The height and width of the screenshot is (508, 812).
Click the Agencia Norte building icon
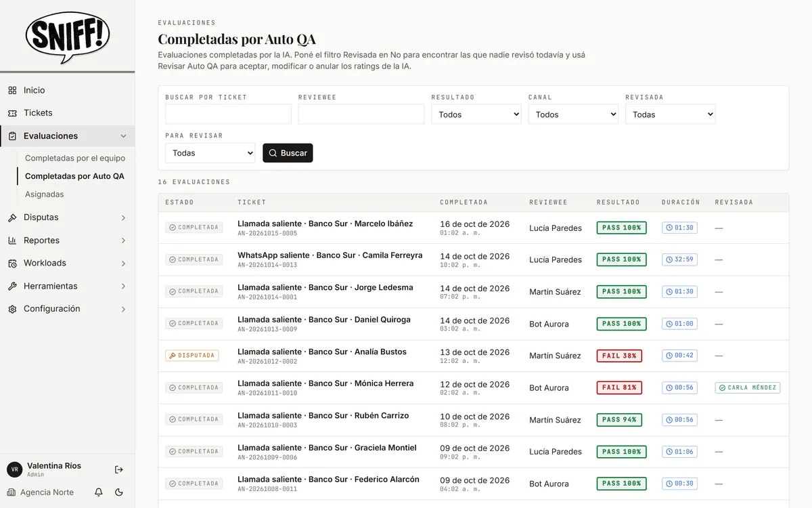(12, 492)
